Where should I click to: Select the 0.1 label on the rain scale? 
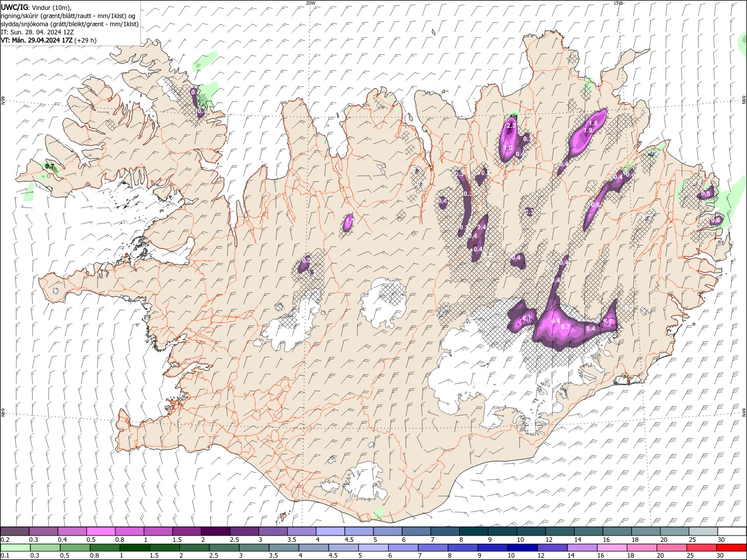pyautogui.click(x=5, y=556)
